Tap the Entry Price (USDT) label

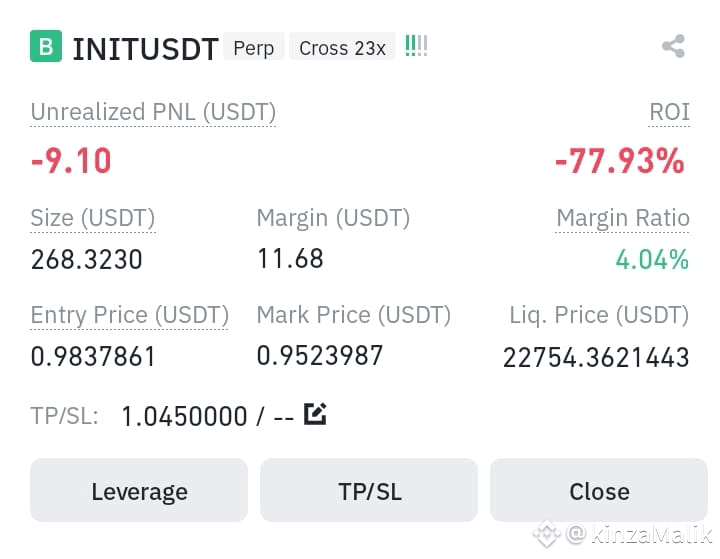129,315
